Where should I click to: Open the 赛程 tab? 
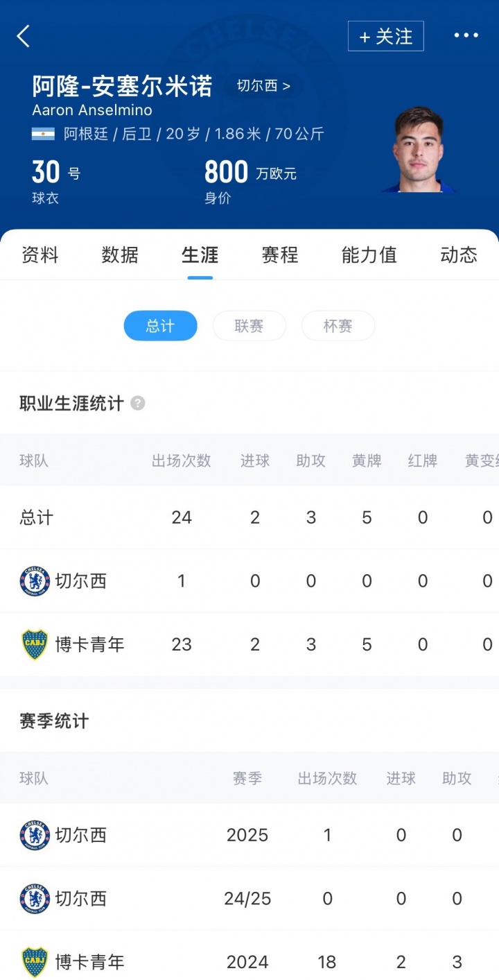click(x=280, y=255)
